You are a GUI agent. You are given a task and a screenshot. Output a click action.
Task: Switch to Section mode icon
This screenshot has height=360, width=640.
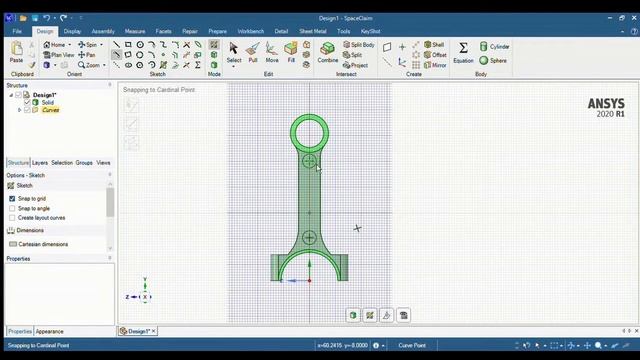coord(214,55)
